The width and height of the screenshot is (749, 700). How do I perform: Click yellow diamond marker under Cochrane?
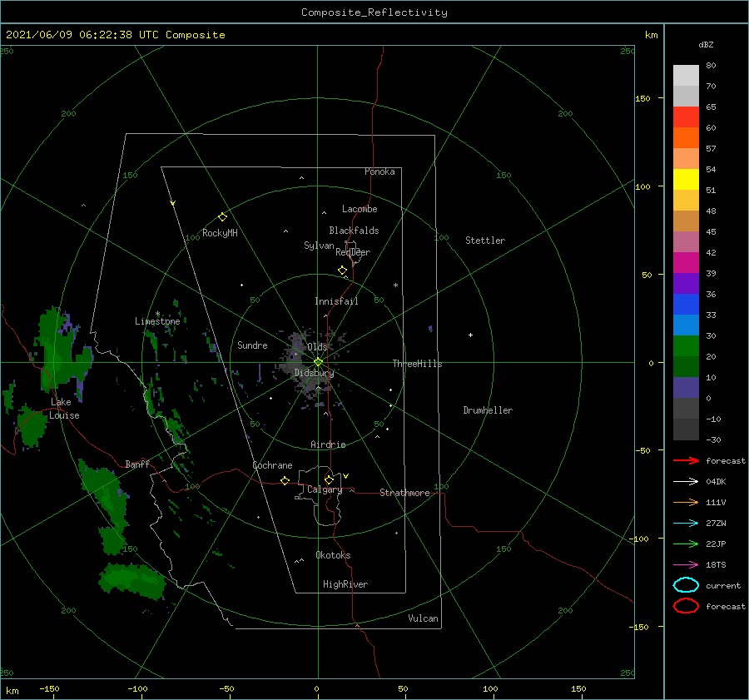pyautogui.click(x=285, y=480)
